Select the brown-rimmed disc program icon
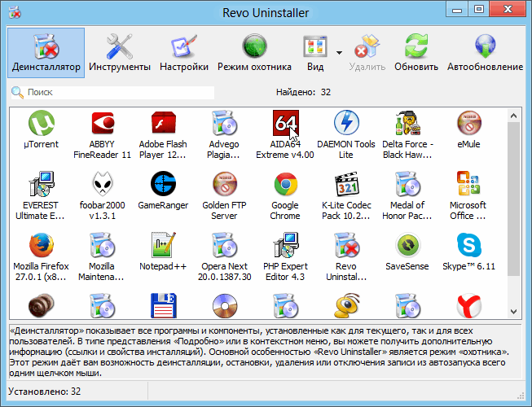532x407 pixels. (x=225, y=306)
